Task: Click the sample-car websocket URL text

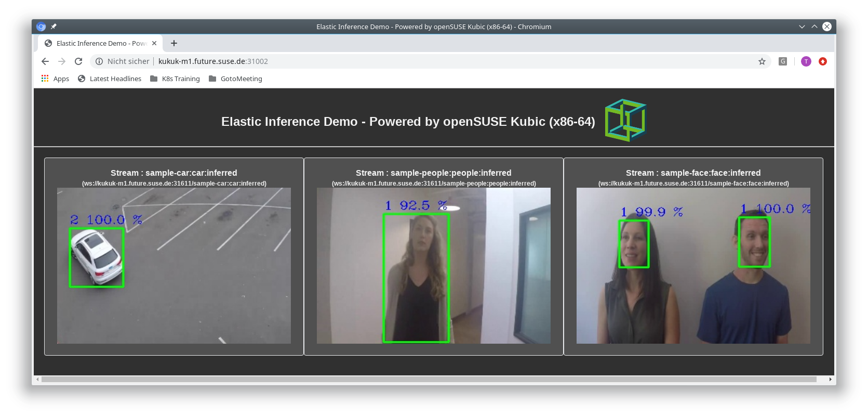Action: point(174,184)
